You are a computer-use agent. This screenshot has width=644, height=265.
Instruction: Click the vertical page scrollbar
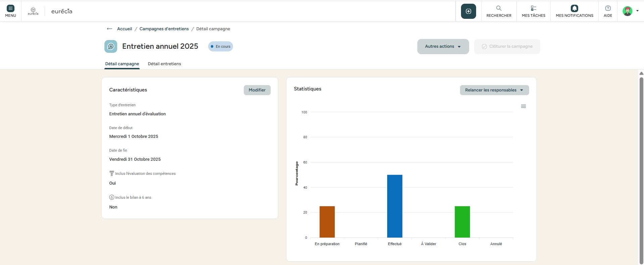[641, 168]
